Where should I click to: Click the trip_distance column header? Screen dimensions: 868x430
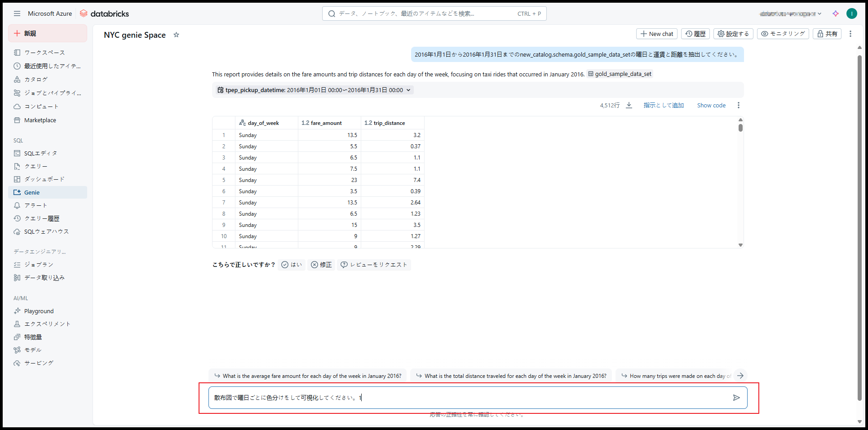pos(392,123)
